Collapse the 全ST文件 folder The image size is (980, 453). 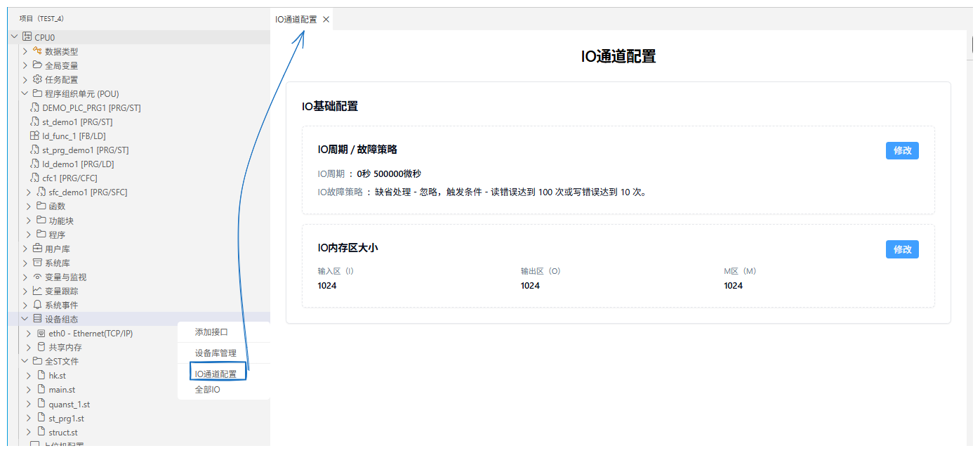coord(25,361)
